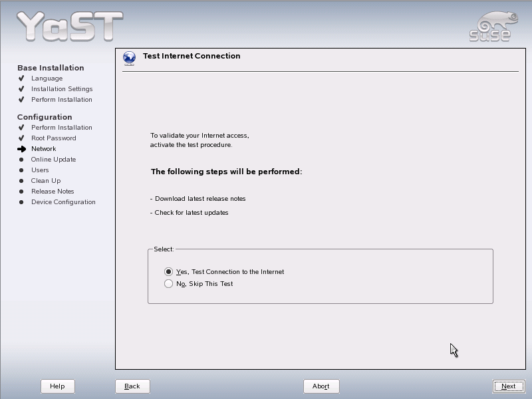This screenshot has height=399, width=532.
Task: Click the 'Select:' group label
Action: [x=164, y=249]
